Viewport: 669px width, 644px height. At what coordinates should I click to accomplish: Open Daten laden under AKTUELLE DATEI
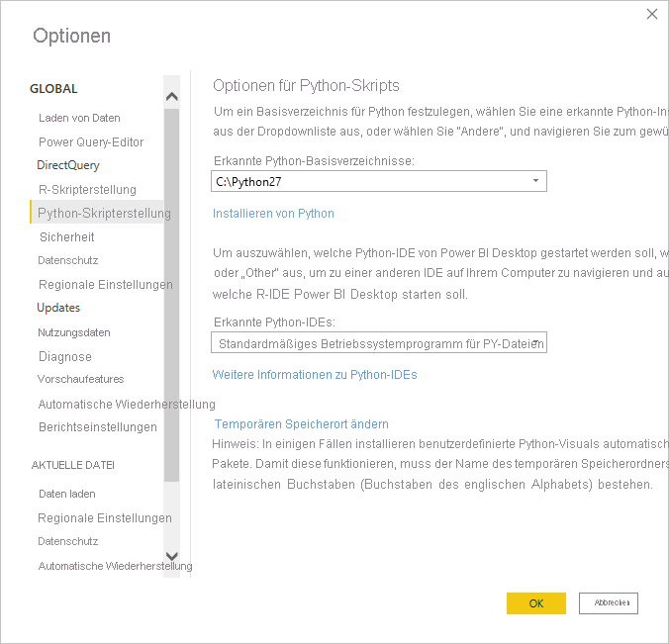coord(67,494)
